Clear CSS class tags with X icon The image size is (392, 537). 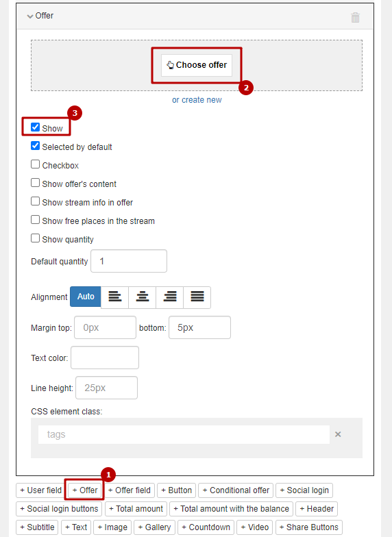[x=338, y=434]
